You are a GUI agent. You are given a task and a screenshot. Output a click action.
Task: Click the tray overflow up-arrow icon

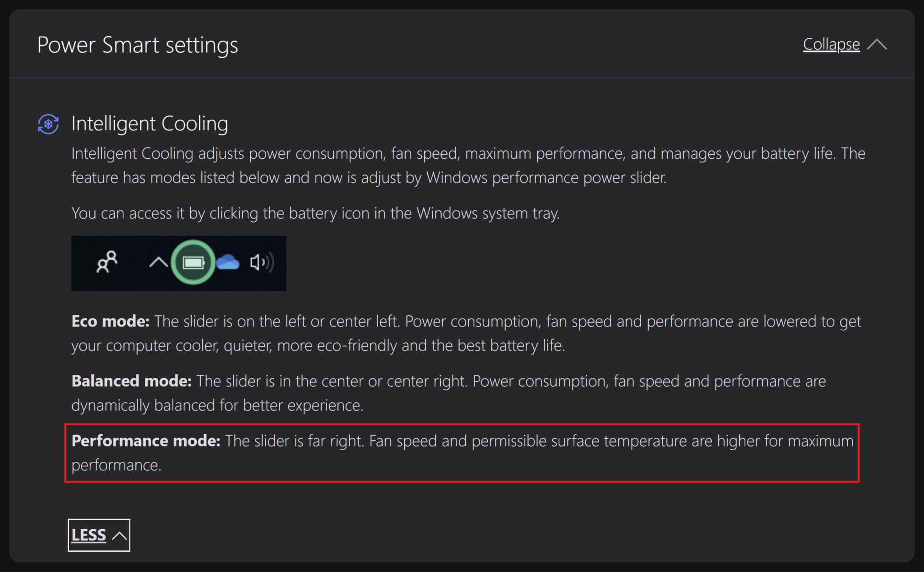(158, 262)
